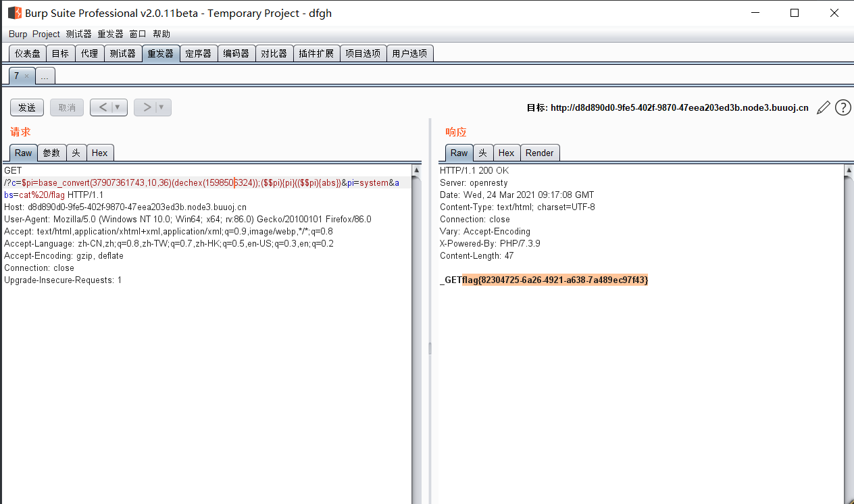
Task: Click the 发送 send button
Action: pos(27,107)
